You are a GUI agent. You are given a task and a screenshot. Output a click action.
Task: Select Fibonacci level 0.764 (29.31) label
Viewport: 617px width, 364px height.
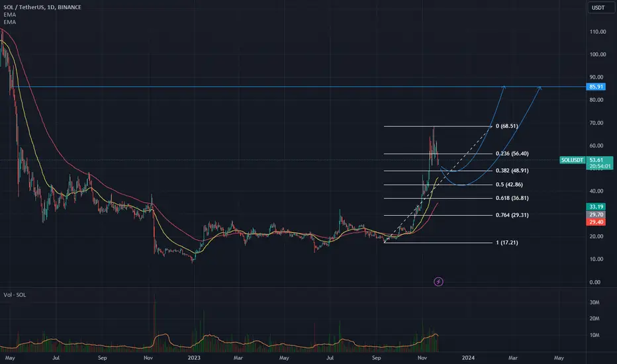point(512,215)
